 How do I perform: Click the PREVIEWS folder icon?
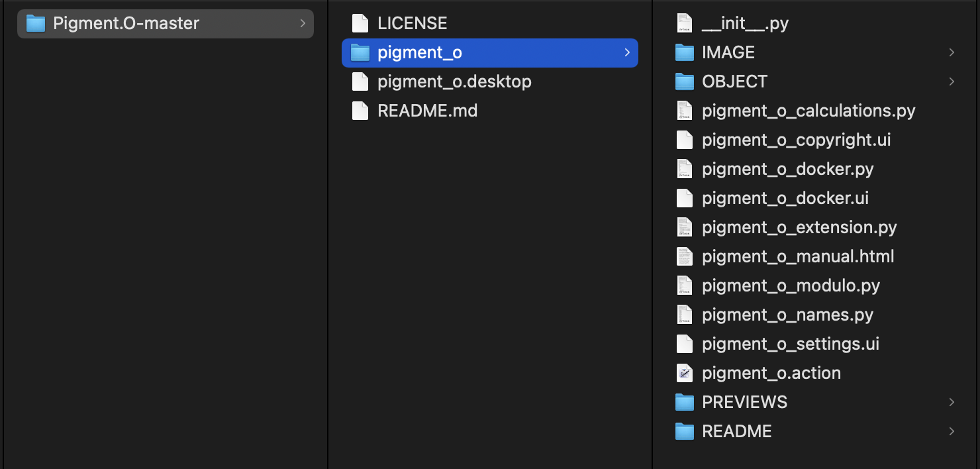click(x=684, y=402)
